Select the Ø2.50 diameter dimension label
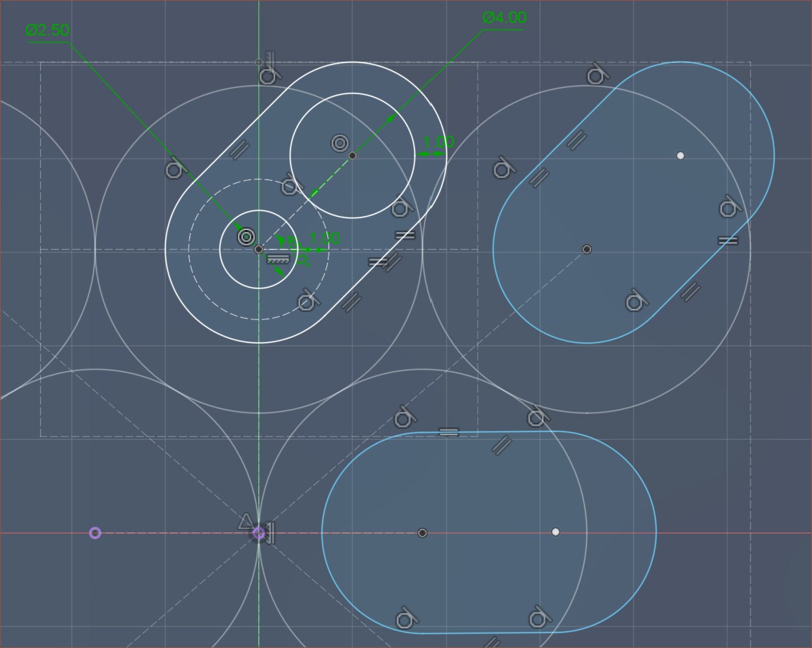812x648 pixels. 47,30
